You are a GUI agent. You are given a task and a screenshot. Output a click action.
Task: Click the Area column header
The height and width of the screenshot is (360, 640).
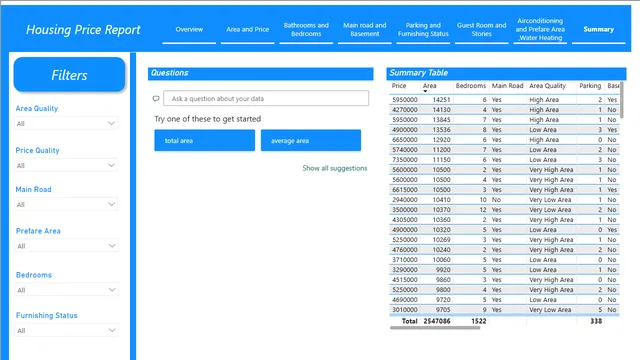pyautogui.click(x=429, y=86)
